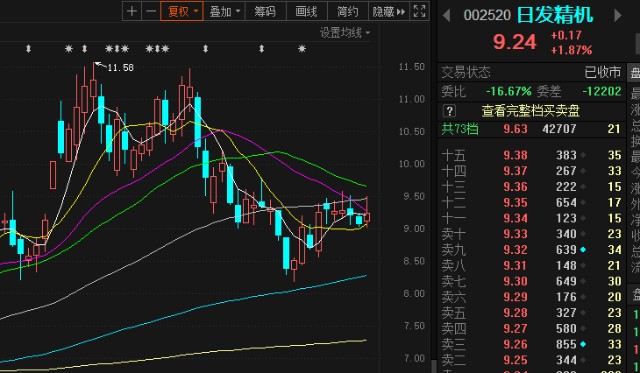The width and height of the screenshot is (640, 373).
Task: Click the change value +0.17
Action: point(566,35)
